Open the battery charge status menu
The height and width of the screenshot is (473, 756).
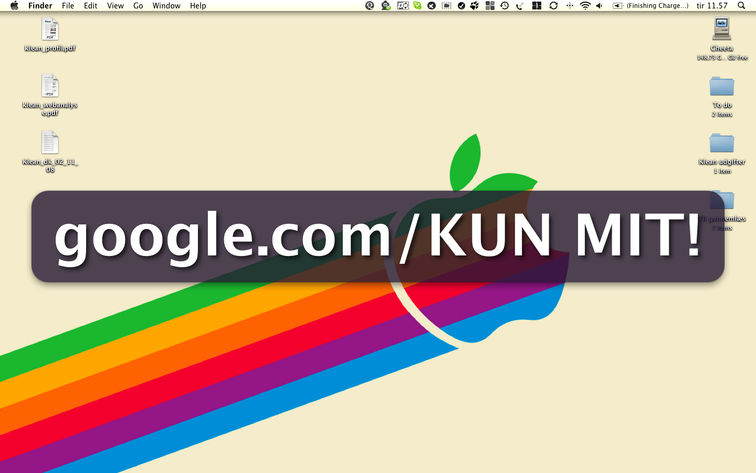pos(650,6)
